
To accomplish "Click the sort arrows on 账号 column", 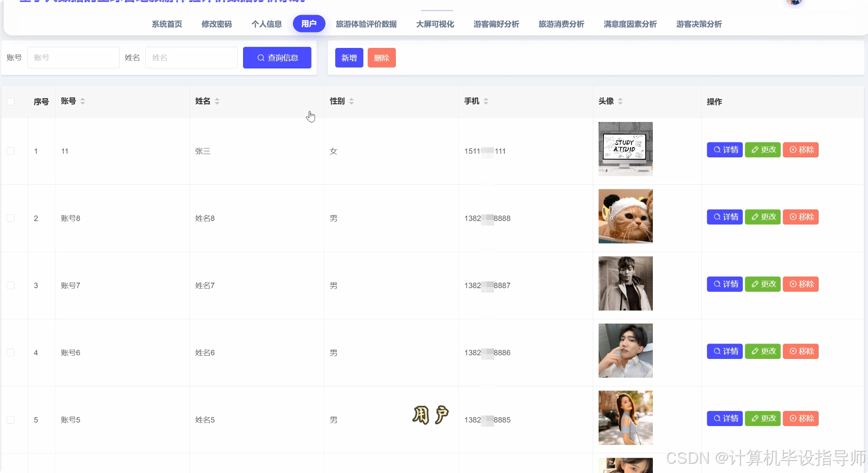I will point(83,101).
